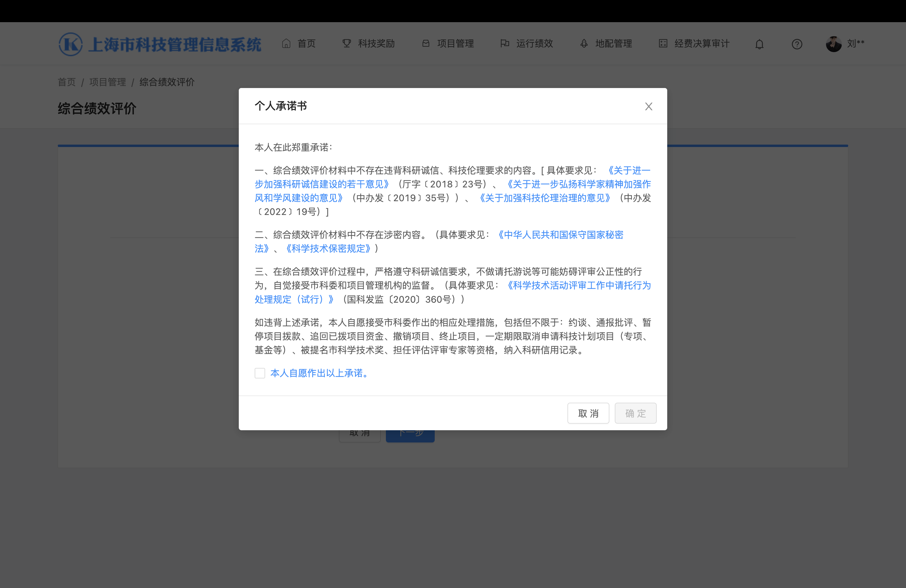Click the 上海市科技管理信息系统 title
This screenshot has height=588, width=906.
point(175,45)
